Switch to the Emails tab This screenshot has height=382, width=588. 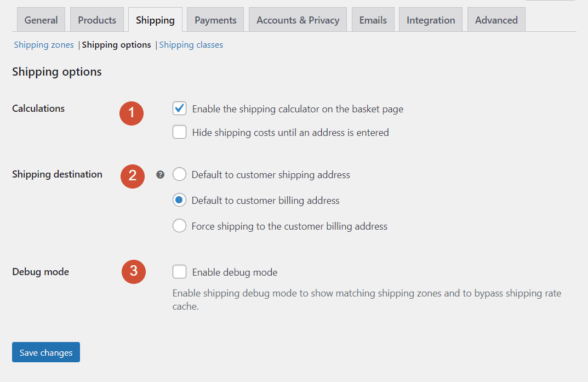coord(373,19)
